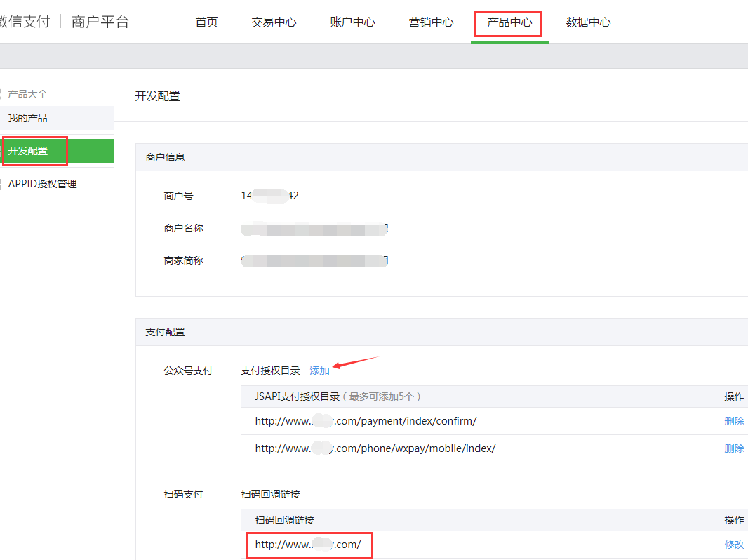The width and height of the screenshot is (748, 560).
Task: Open the 账户中心 tab
Action: pos(352,22)
